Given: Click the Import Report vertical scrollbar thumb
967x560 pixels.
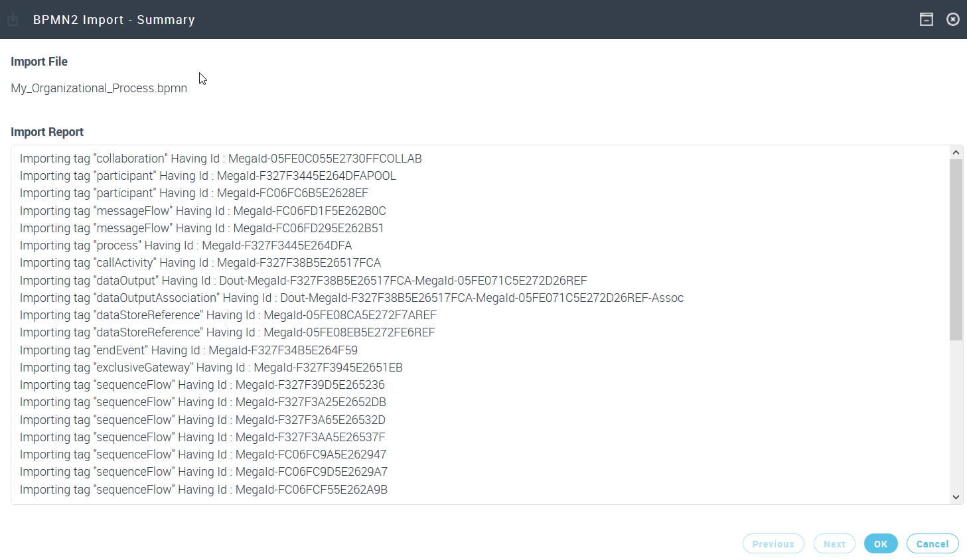Looking at the screenshot, I should coord(956,249).
